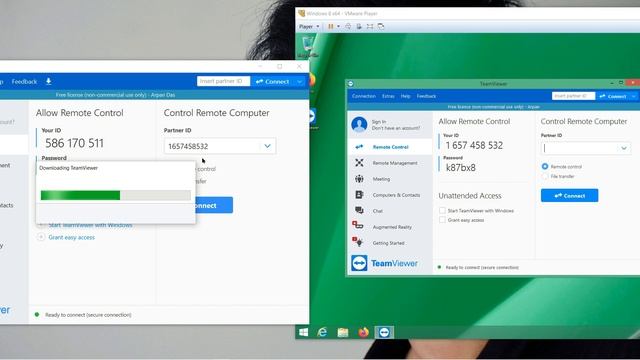
Task: Pause the virtual machine with VMware pause icon
Action: [x=331, y=27]
